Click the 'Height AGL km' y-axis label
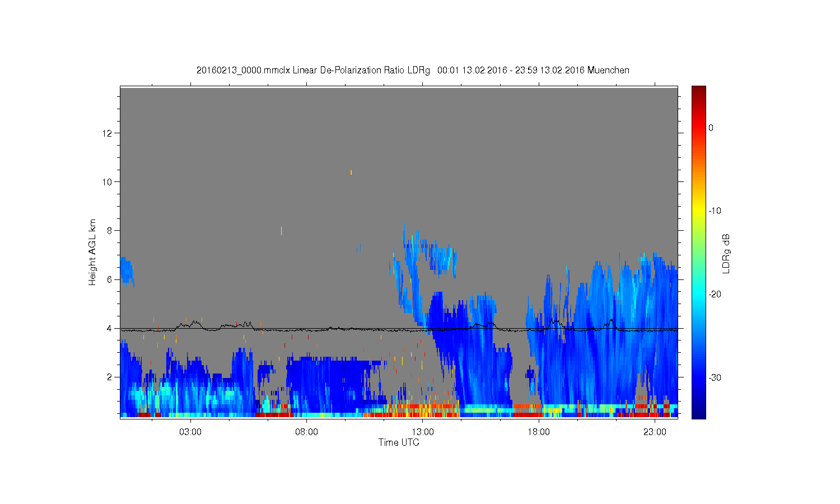This screenshot has height=504, width=840. (x=92, y=252)
